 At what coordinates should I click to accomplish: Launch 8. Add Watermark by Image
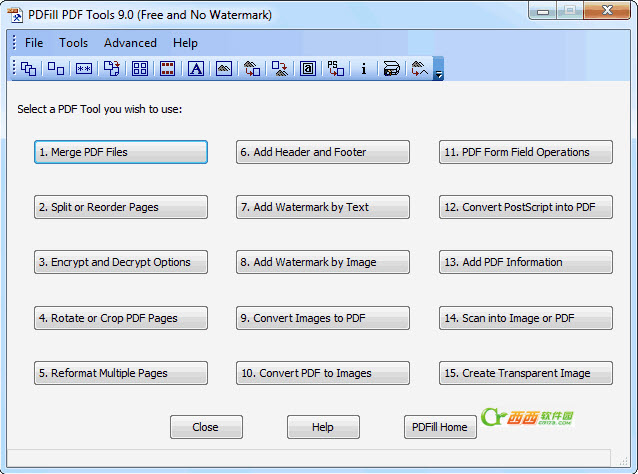click(x=323, y=262)
